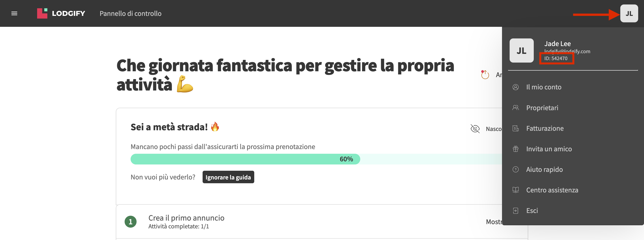The height and width of the screenshot is (240, 644).
Task: Expand the Crea il primo annuncio step
Action: click(186, 218)
